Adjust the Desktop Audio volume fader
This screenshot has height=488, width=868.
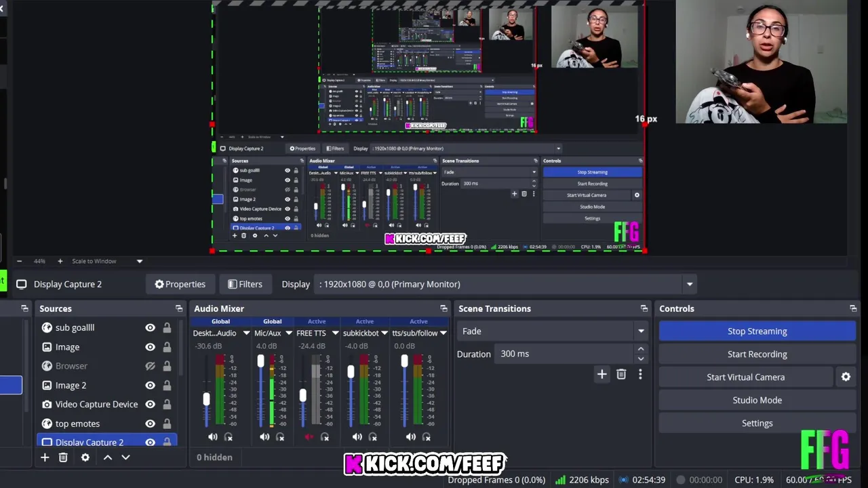click(206, 400)
